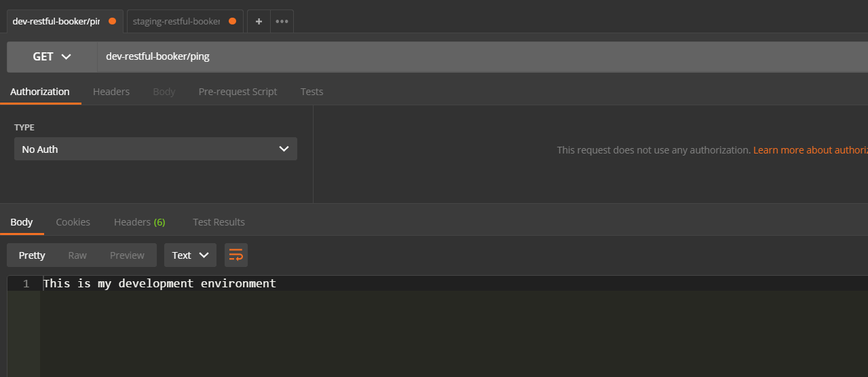
Task: Open the GET method dropdown
Action: [52, 57]
